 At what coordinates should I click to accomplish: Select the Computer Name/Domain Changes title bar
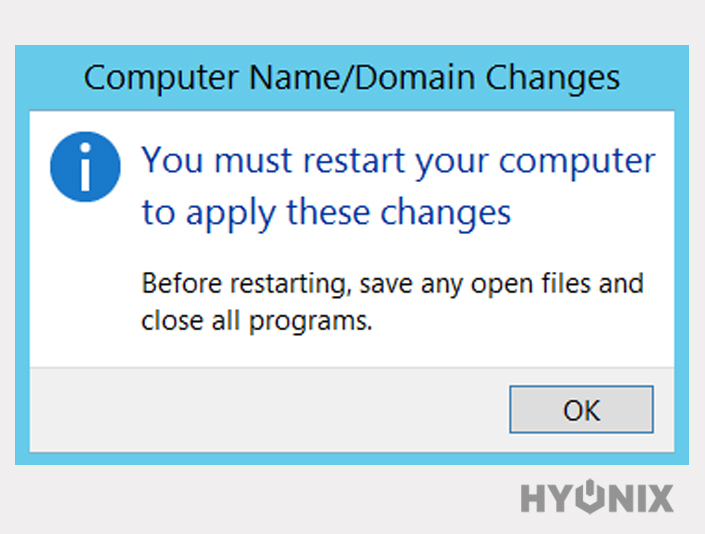pos(352,77)
